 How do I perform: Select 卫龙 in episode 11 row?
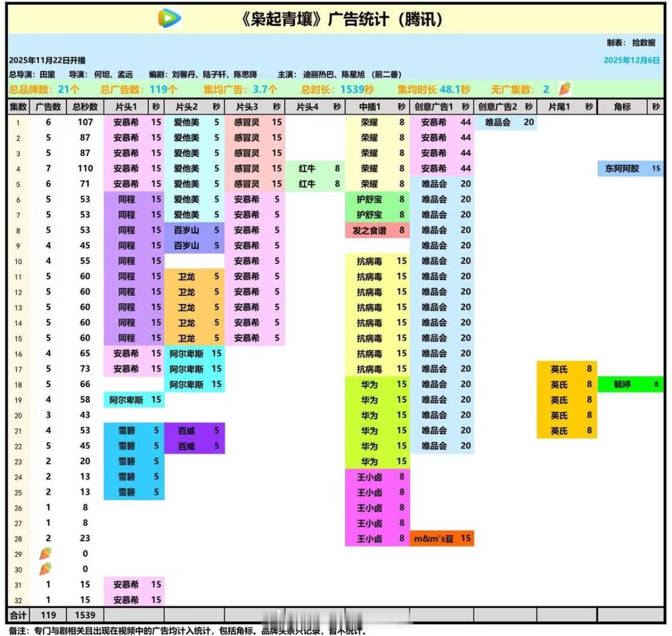click(x=194, y=276)
